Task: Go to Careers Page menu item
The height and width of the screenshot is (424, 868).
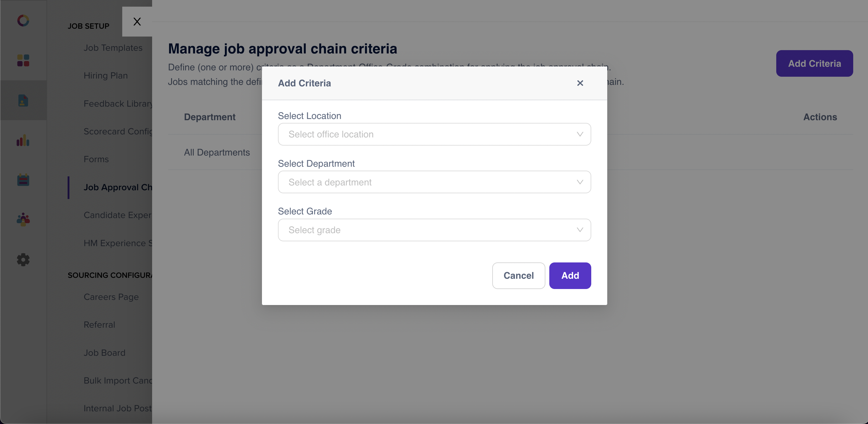Action: tap(111, 297)
